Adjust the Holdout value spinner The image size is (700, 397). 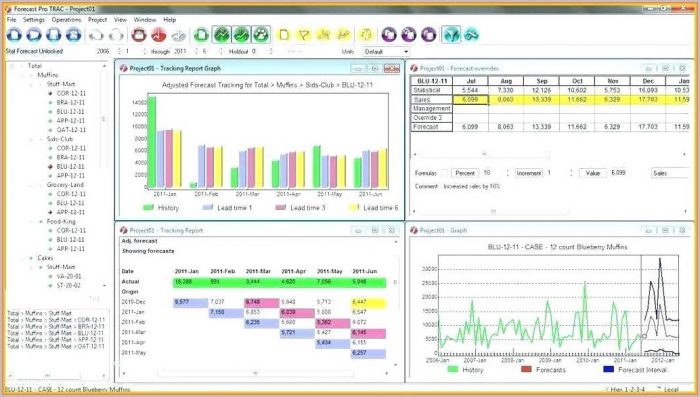[271, 51]
